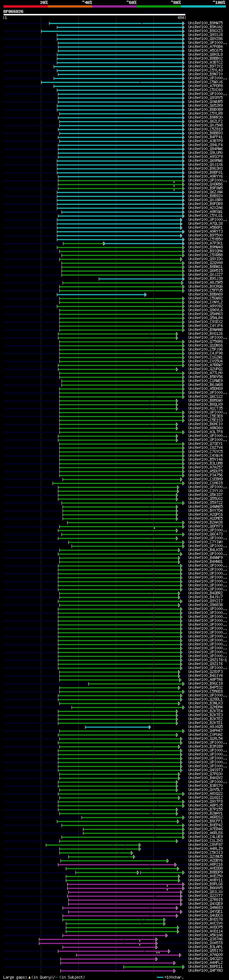This screenshot has height=980, width=229.
Task: Select hit UniRef100_C5Z819
Action: click(205, 129)
